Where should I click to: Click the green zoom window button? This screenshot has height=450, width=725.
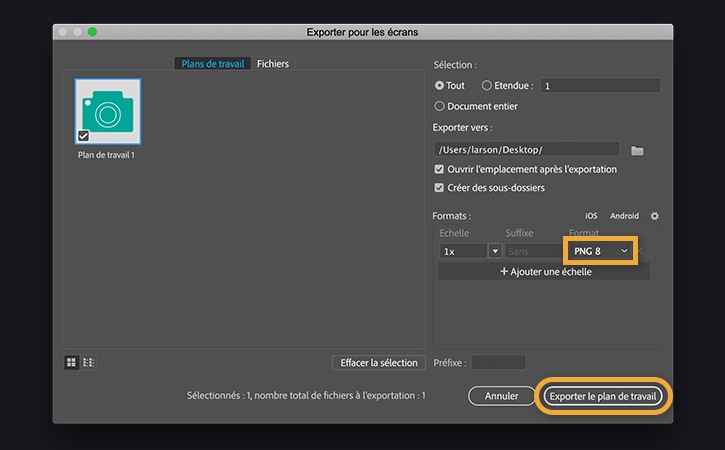pos(92,32)
